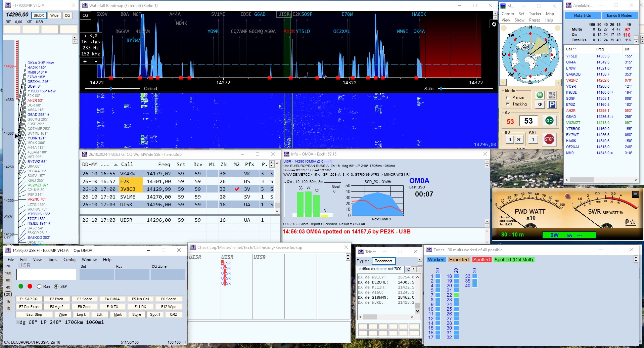Toggle the green ON rotor icon
This screenshot has width=644, height=348.
point(540,95)
